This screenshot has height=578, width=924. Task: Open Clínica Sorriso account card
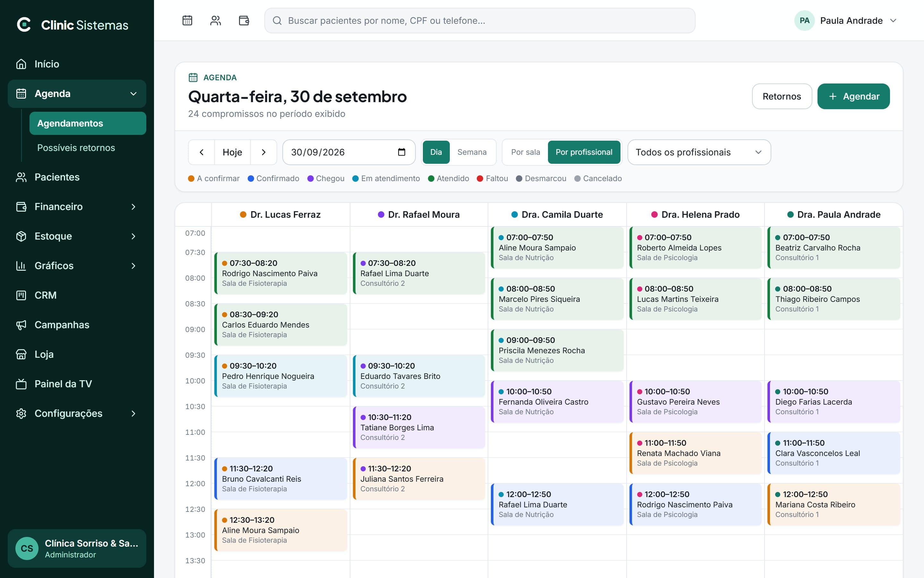pyautogui.click(x=77, y=548)
